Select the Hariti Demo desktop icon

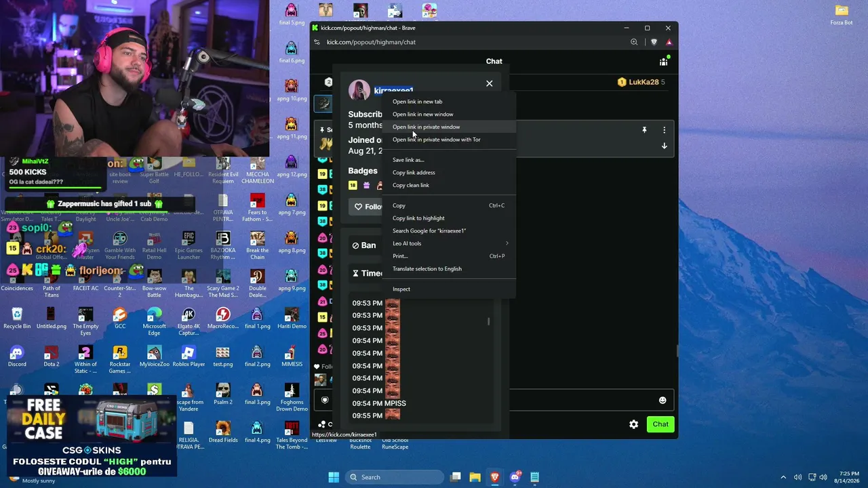click(x=292, y=318)
